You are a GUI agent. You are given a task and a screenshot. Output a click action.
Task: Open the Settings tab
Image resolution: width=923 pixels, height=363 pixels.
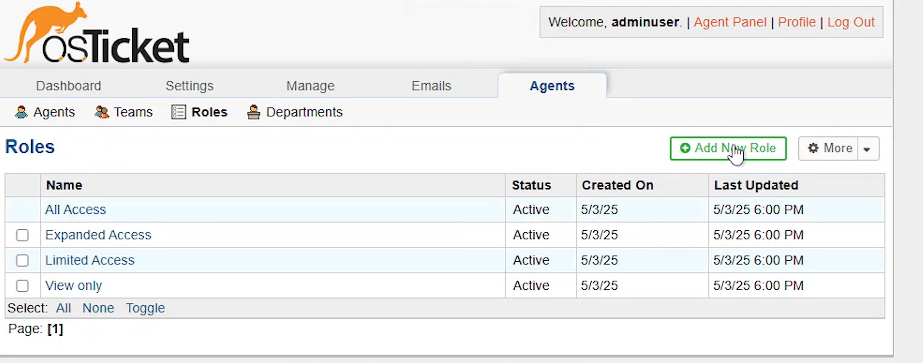190,86
